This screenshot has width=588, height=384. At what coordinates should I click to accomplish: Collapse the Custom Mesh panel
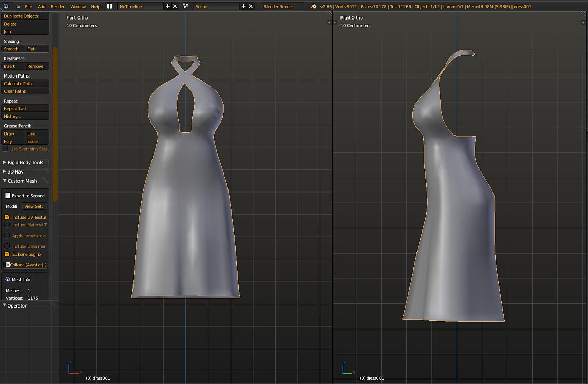pyautogui.click(x=22, y=181)
